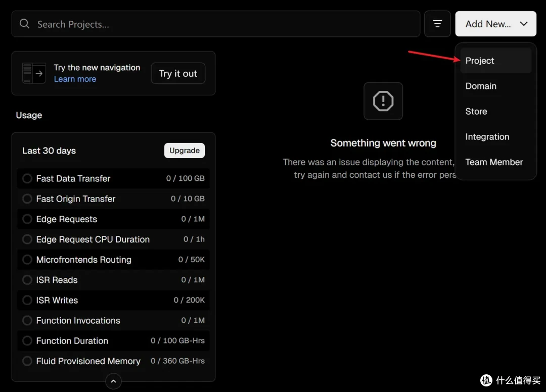The width and height of the screenshot is (546, 392).
Task: Focus the Search Projects input field
Action: [x=216, y=24]
